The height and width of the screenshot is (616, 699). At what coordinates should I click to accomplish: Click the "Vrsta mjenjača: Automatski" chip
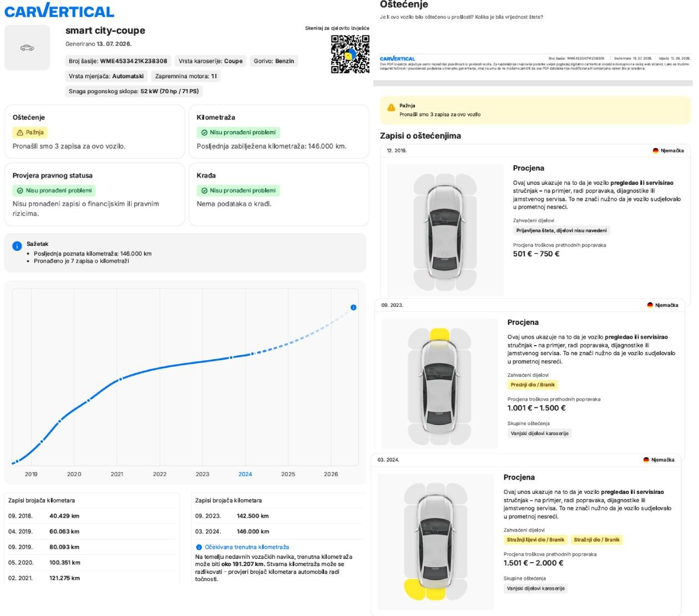[x=107, y=76]
